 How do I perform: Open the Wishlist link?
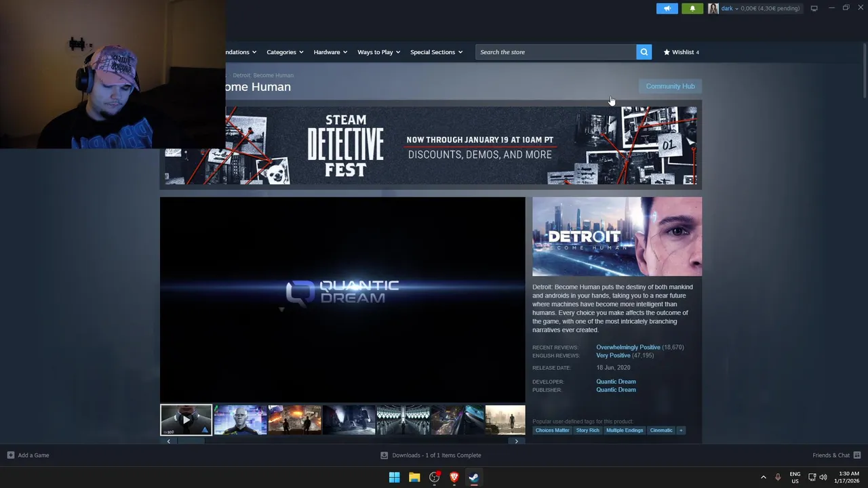pos(681,52)
